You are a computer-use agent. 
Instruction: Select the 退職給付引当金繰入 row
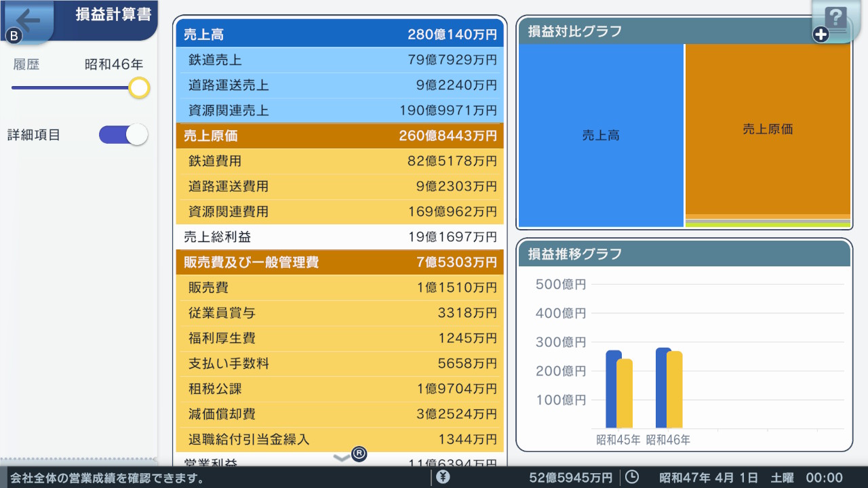click(x=340, y=439)
